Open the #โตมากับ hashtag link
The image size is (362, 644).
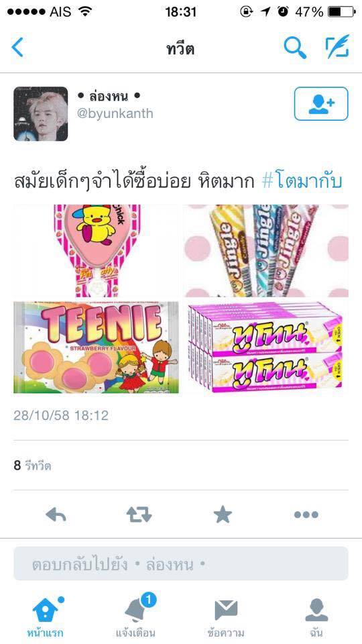pos(302,181)
